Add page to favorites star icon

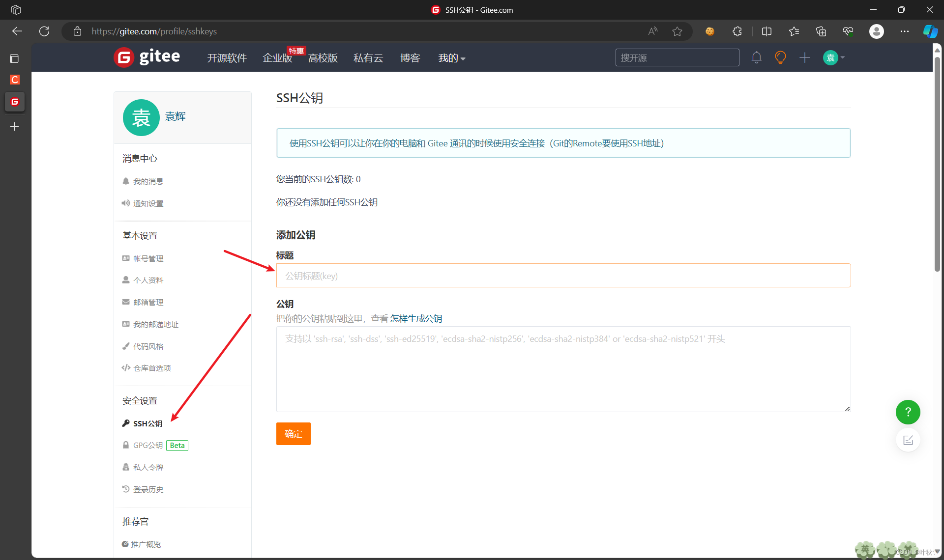click(677, 31)
